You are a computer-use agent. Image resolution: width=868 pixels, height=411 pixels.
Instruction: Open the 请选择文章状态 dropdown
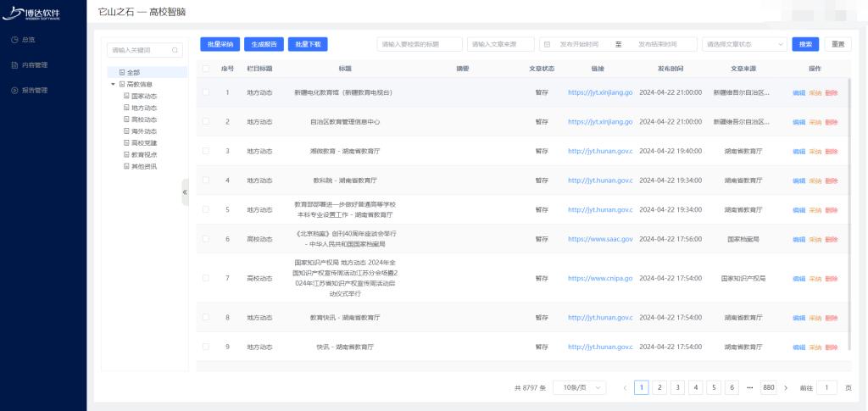click(x=744, y=45)
